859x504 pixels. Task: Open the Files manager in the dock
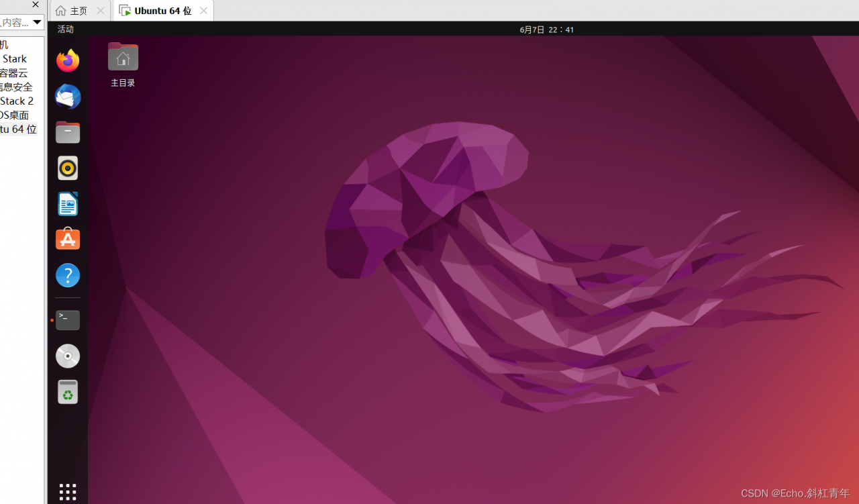pos(68,132)
